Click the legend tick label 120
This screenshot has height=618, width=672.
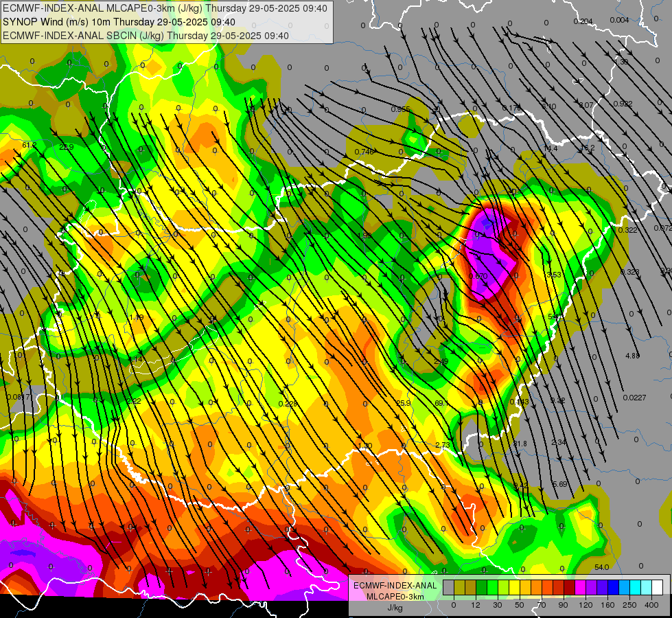click(x=586, y=605)
